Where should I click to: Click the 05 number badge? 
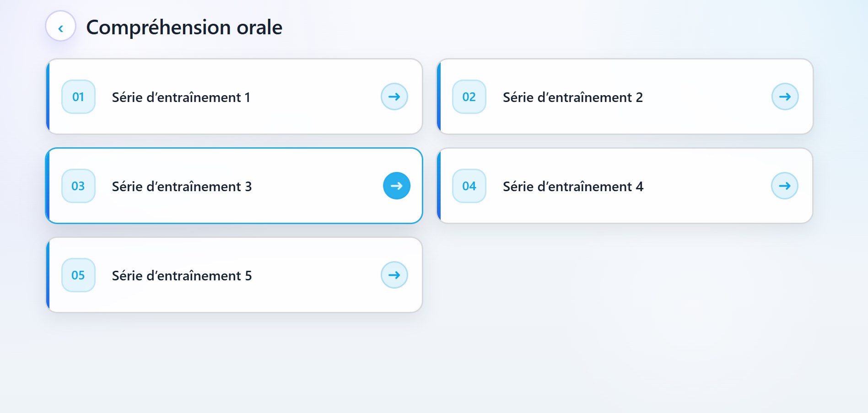(78, 275)
